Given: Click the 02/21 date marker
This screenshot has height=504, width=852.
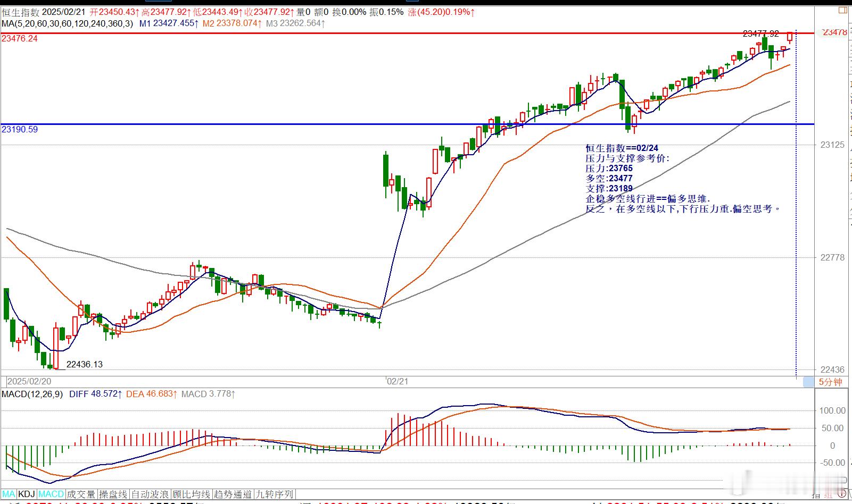Looking at the screenshot, I should 398,381.
